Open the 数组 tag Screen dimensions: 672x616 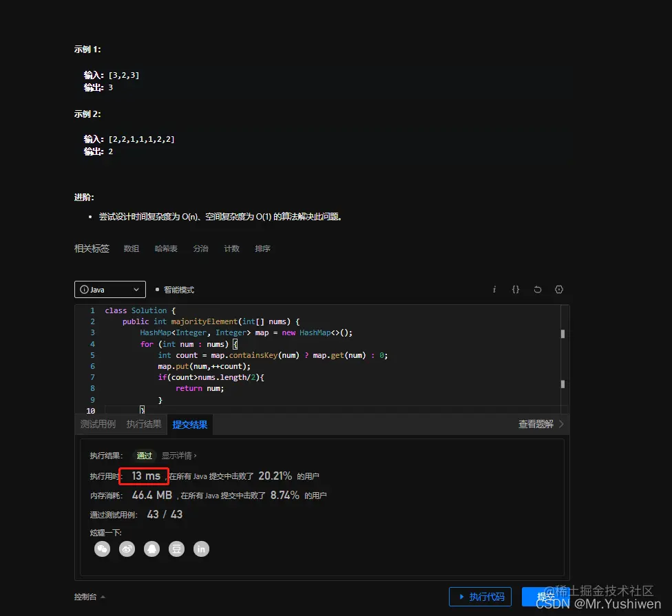click(x=131, y=248)
